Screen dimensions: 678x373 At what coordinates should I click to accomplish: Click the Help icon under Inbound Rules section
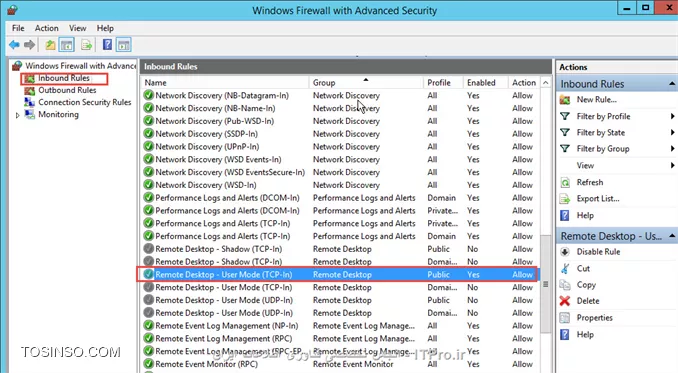point(565,215)
